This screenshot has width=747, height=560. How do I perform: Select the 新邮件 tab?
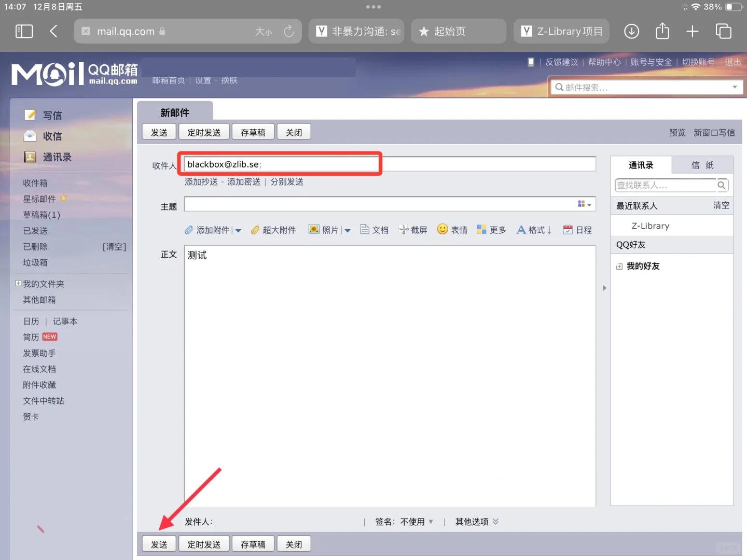(175, 113)
